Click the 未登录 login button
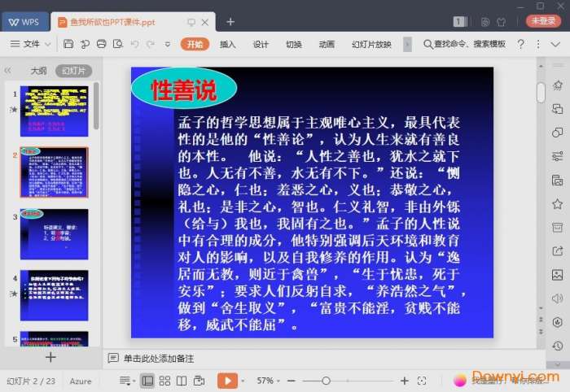Image resolution: width=570 pixels, height=392 pixels. click(x=543, y=21)
